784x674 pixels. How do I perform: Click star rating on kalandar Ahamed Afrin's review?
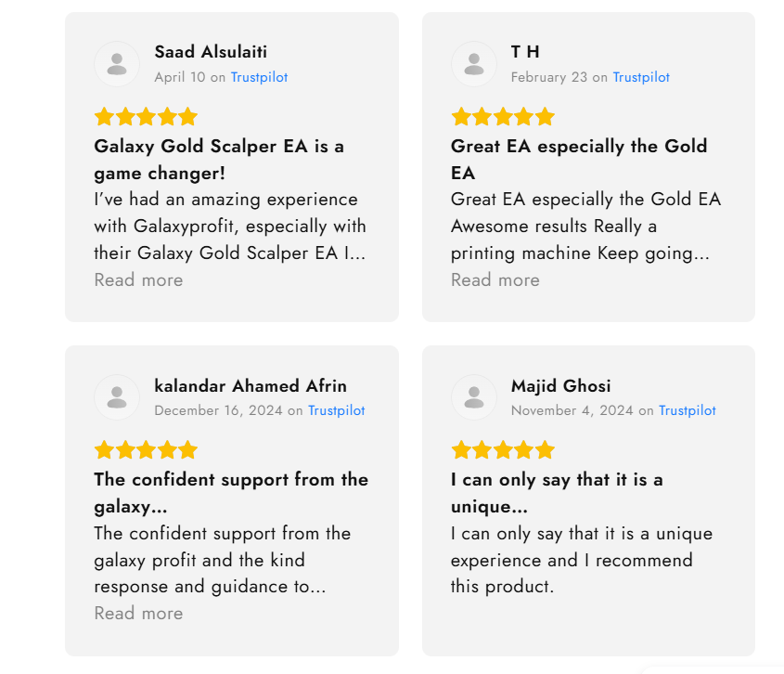click(146, 450)
